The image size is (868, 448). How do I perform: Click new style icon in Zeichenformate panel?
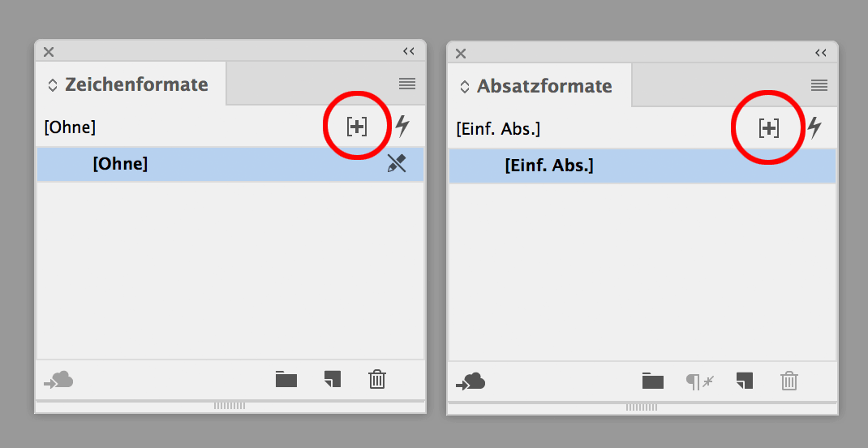coord(357,127)
